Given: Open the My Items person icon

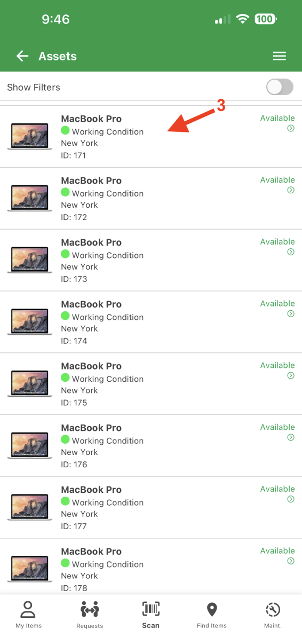Looking at the screenshot, I should click(28, 609).
